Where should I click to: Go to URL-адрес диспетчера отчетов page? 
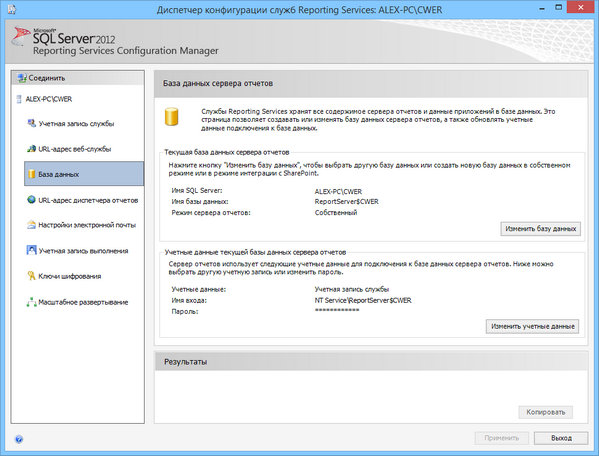(88, 200)
